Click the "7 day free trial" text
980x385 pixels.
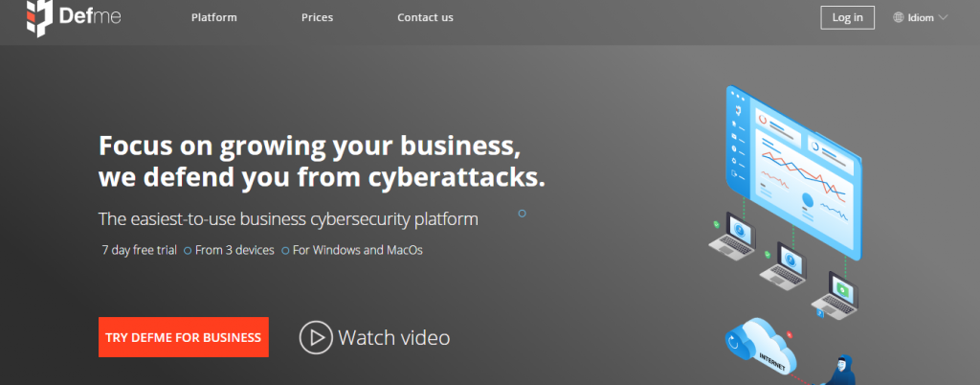coord(140,251)
